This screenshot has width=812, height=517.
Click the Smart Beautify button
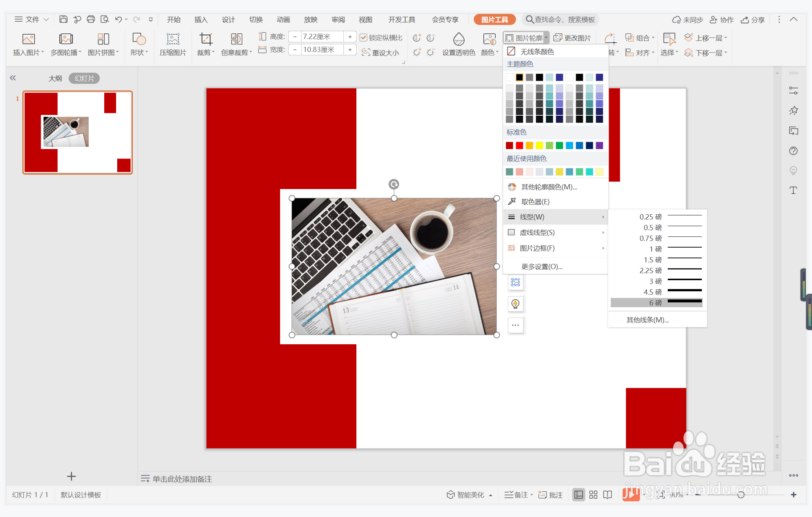[470, 495]
